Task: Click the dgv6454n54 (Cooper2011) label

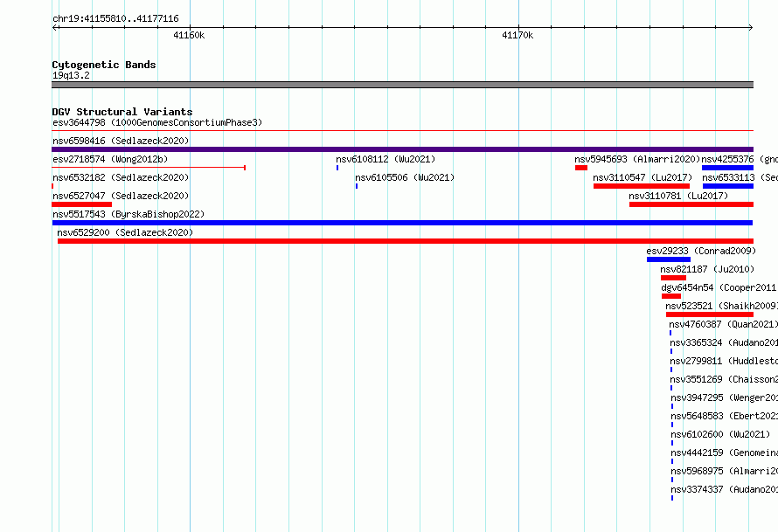Action: (x=719, y=287)
